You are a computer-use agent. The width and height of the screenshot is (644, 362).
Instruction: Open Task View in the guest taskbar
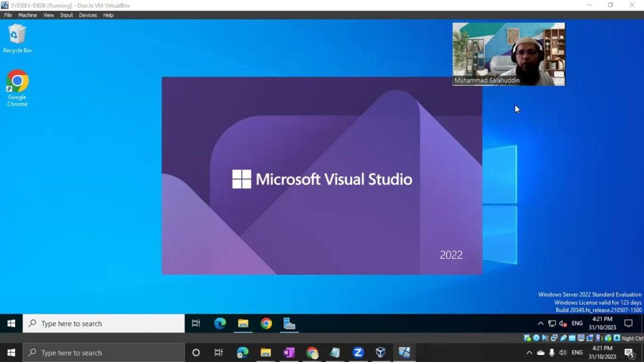coord(196,324)
